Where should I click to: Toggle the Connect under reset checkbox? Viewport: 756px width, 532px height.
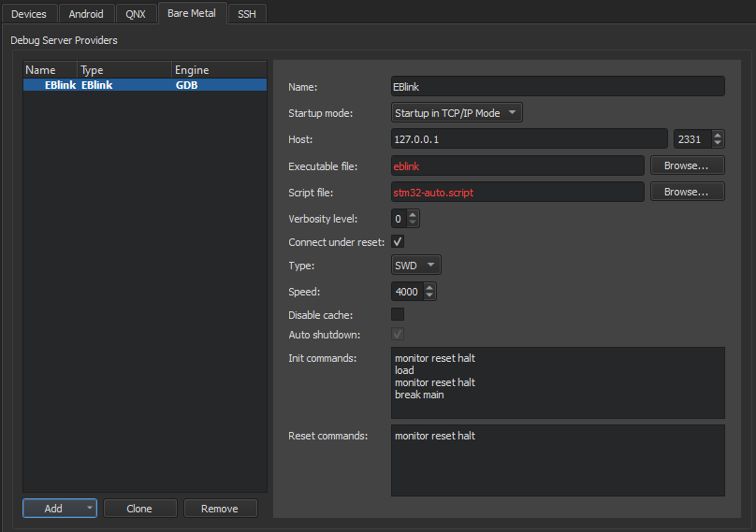(x=398, y=242)
